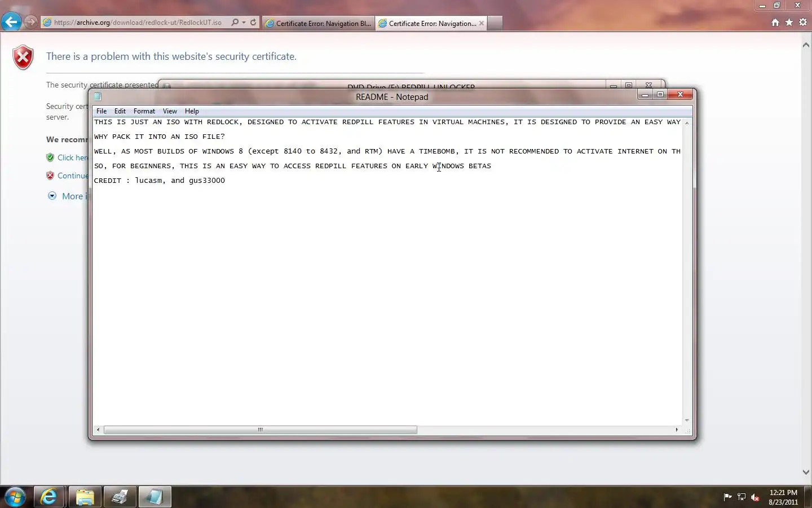Maximize the DVD Drive window behind Notepad
Image resolution: width=812 pixels, height=508 pixels.
(629, 85)
